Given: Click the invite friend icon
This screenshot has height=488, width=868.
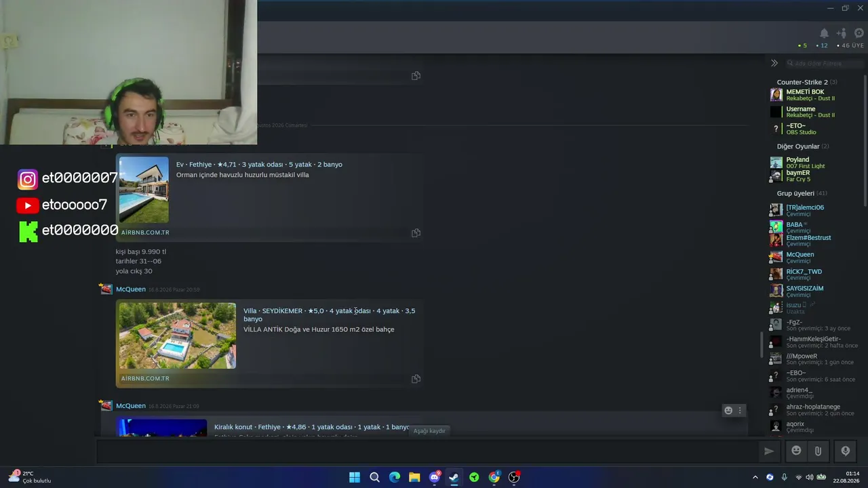Looking at the screenshot, I should click(x=842, y=33).
